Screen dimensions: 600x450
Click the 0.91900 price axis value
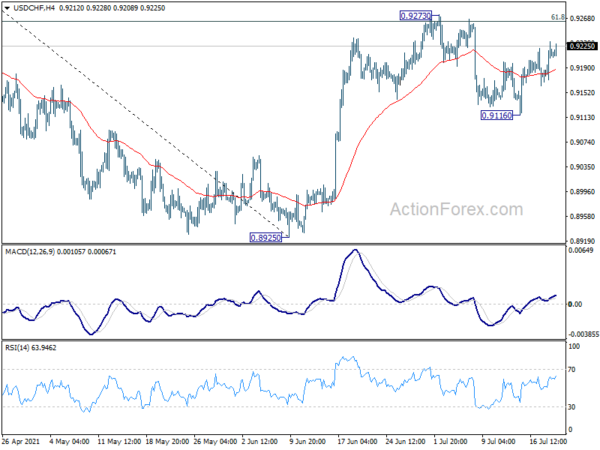click(x=582, y=68)
